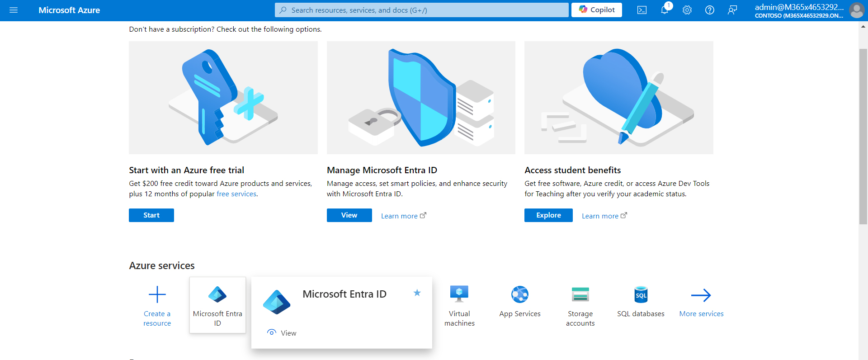
Task: Open the notifications bell
Action: click(x=665, y=10)
